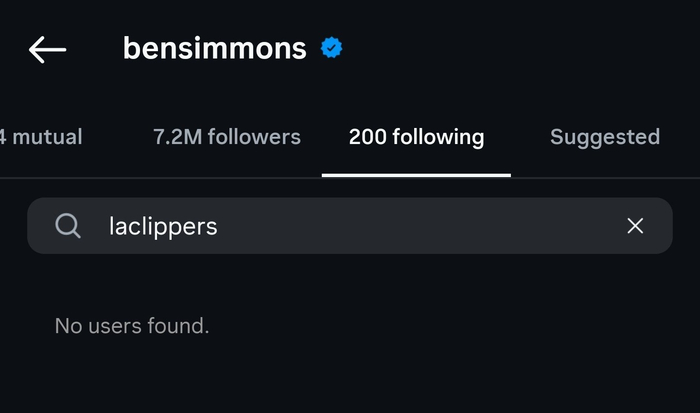
Task: Click the No users found message
Action: click(x=131, y=325)
